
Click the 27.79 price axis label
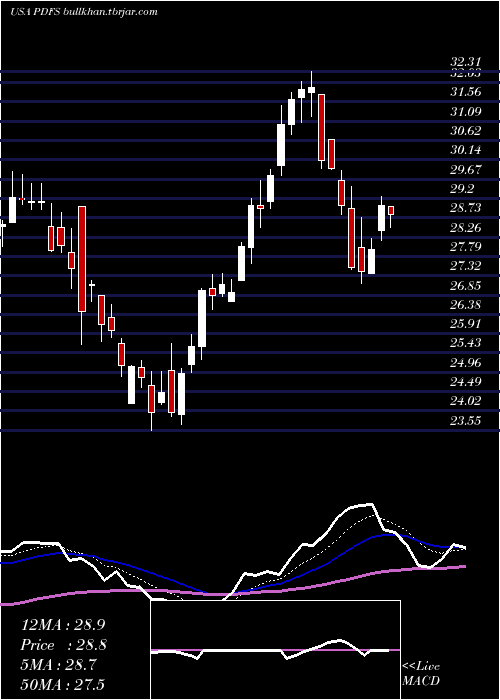tap(466, 247)
